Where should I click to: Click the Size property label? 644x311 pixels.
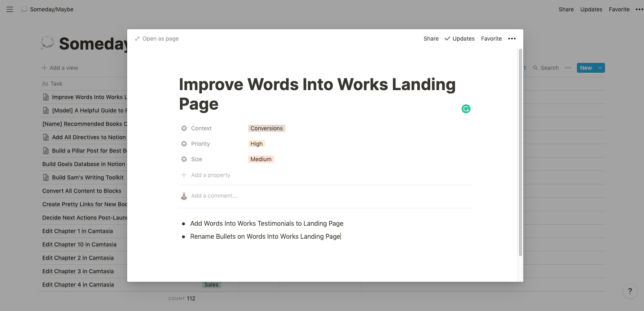tap(197, 159)
